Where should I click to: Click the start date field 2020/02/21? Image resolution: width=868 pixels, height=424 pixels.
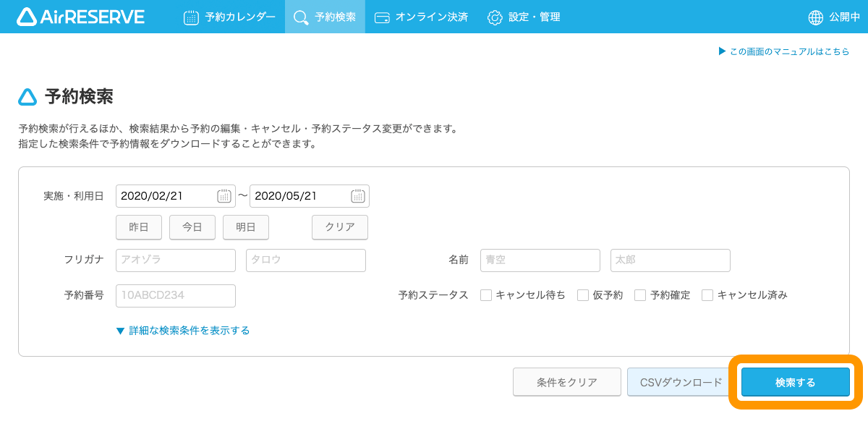tap(176, 196)
